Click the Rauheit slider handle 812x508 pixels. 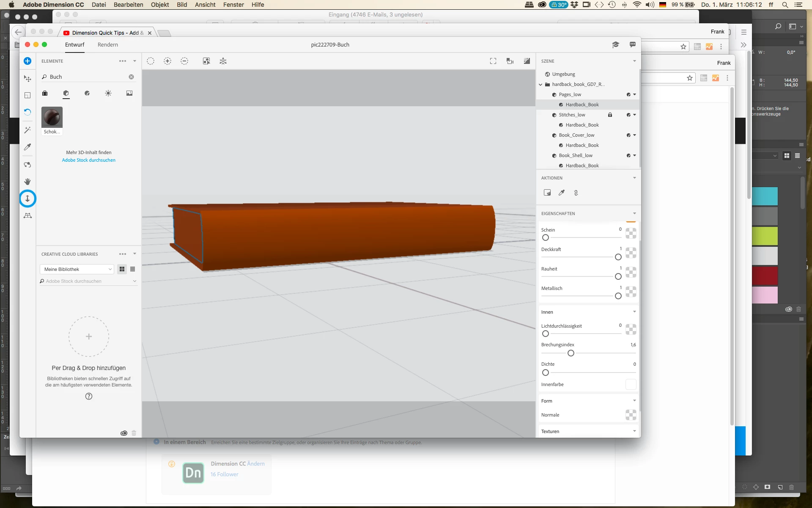click(618, 276)
